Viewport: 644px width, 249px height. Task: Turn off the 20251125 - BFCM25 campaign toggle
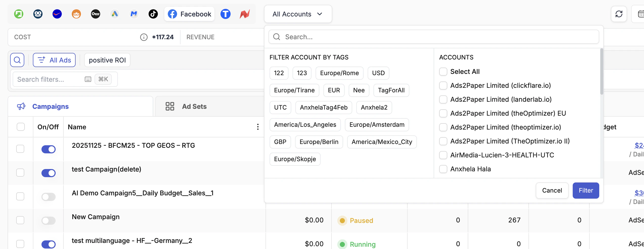48,149
